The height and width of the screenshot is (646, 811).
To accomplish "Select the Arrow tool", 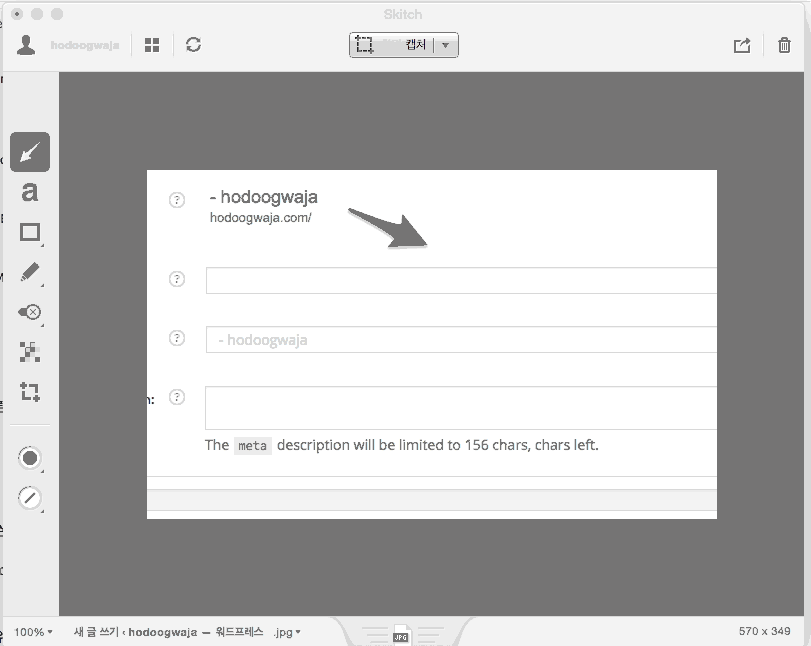I will click(30, 152).
